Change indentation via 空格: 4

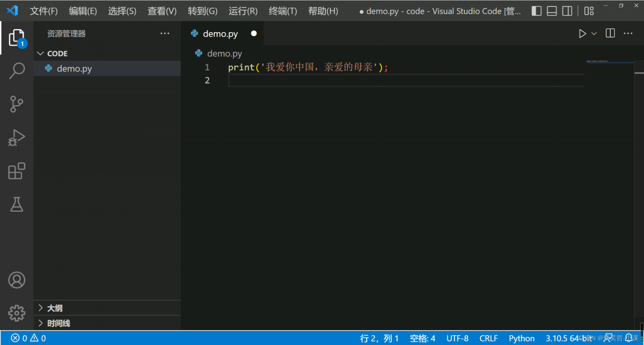[x=423, y=338]
